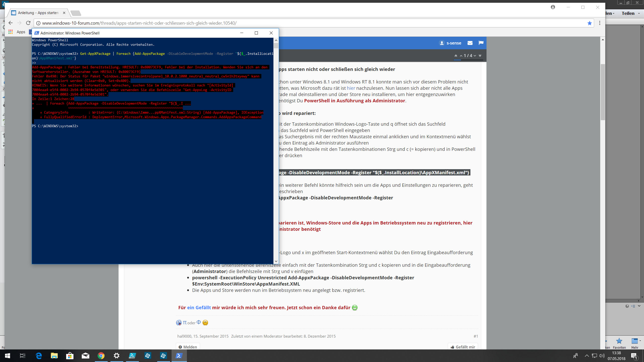
Task: Click the 'hal9000, 15. September 2015' author line
Action: point(203,336)
